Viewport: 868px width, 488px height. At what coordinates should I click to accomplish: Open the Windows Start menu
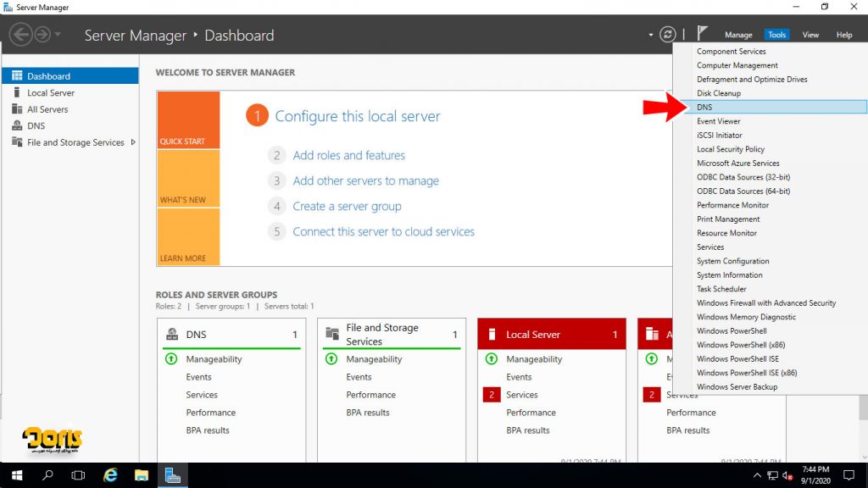(17, 475)
